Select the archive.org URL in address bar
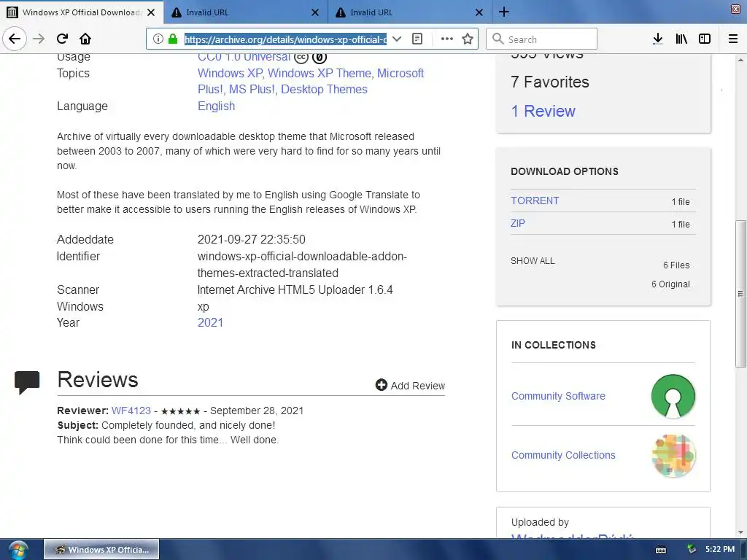The height and width of the screenshot is (560, 747). point(285,39)
